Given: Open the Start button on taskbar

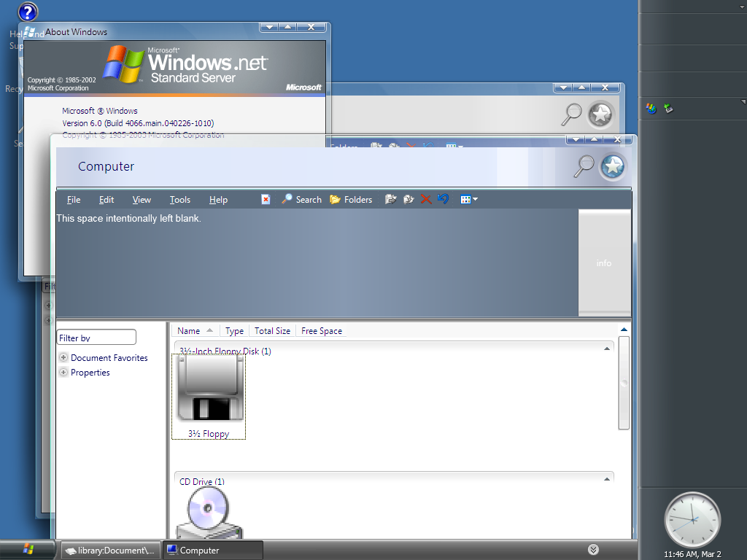Looking at the screenshot, I should point(28,550).
